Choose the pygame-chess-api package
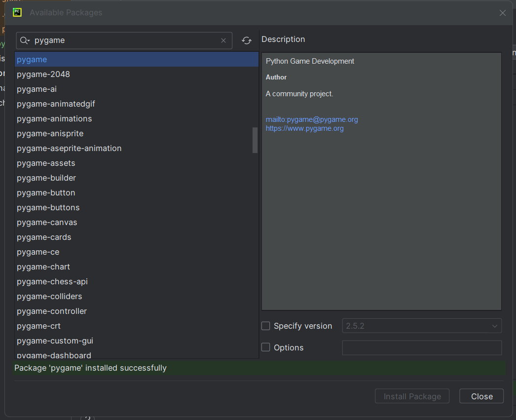The height and width of the screenshot is (420, 516). (x=137, y=282)
